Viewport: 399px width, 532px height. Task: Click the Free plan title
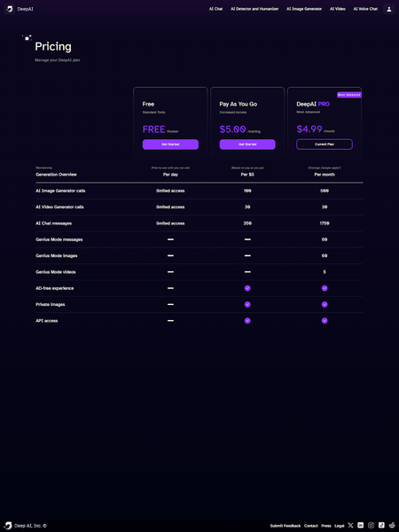pos(148,104)
